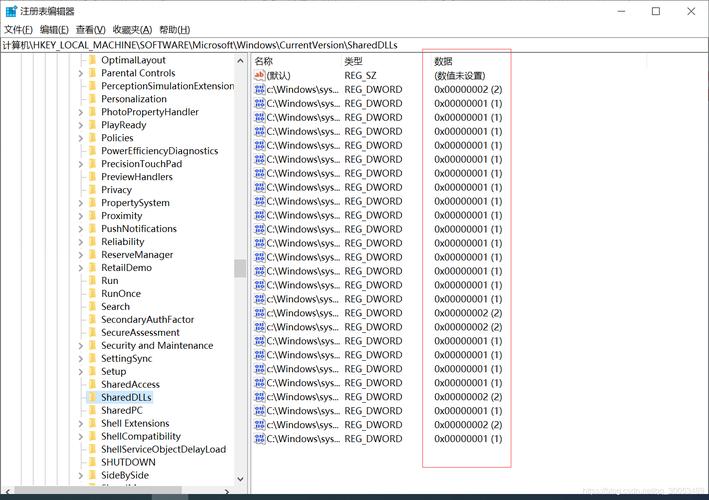Click the Privacy key folder icon
The height and width of the screenshot is (500, 709).
(x=93, y=190)
